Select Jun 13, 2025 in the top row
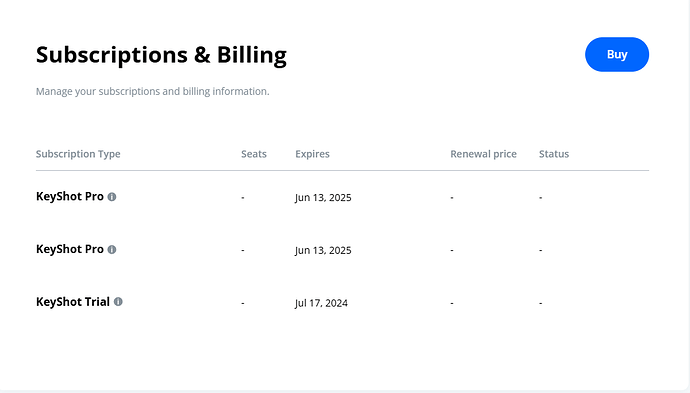The width and height of the screenshot is (690, 393). click(323, 198)
